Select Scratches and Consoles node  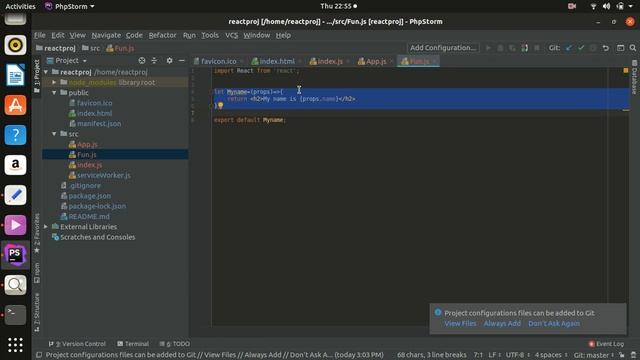click(98, 237)
